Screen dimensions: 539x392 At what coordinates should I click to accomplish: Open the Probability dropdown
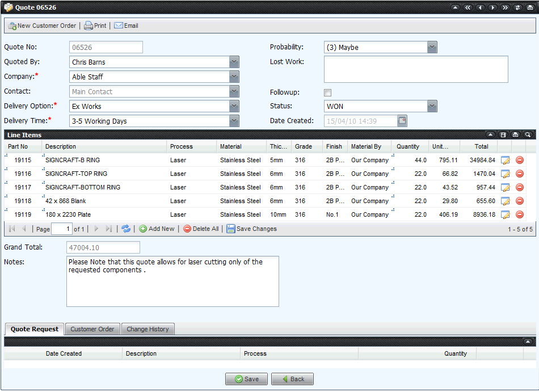tap(432, 48)
